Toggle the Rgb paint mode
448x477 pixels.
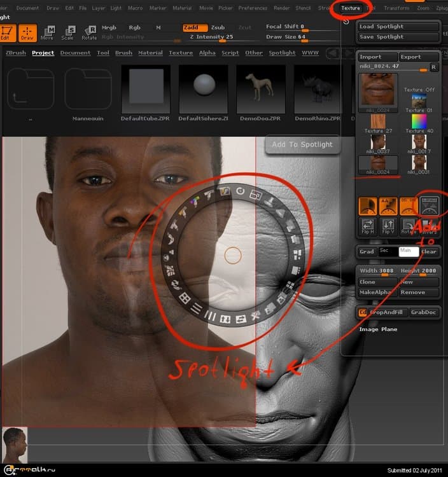134,27
